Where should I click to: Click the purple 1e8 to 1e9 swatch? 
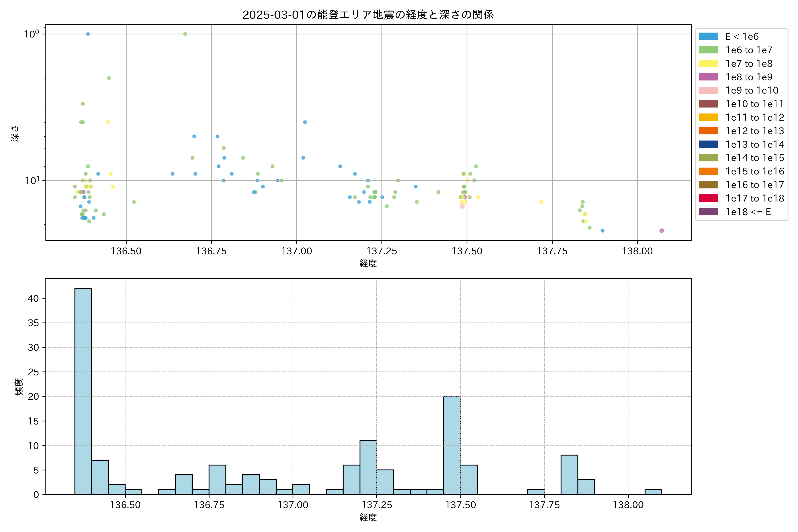708,77
